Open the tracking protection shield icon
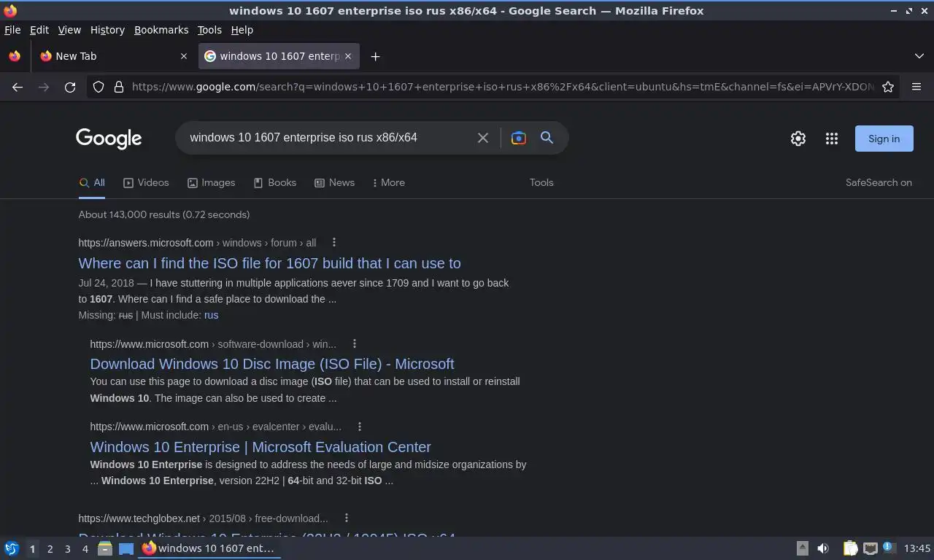The width and height of the screenshot is (934, 560). coord(99,87)
